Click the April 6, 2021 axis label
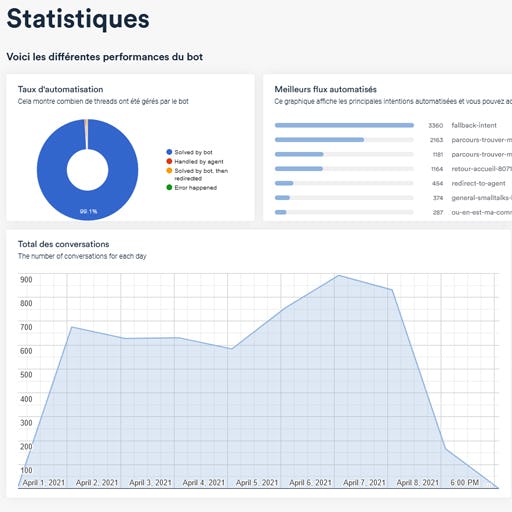 [x=310, y=483]
